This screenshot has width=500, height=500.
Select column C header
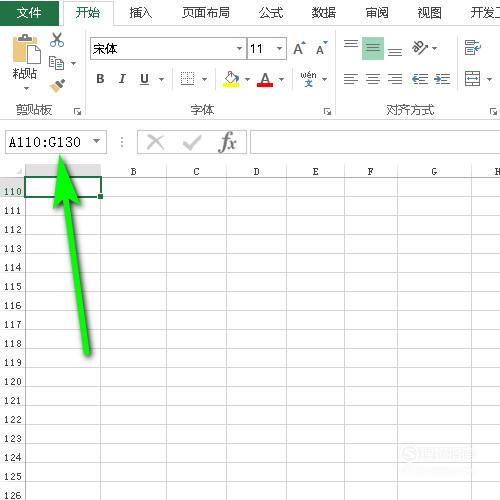(x=196, y=171)
